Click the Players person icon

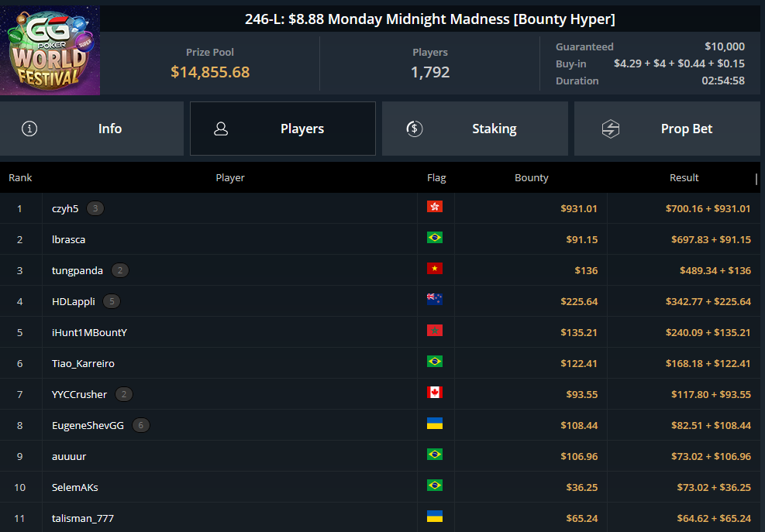(221, 129)
